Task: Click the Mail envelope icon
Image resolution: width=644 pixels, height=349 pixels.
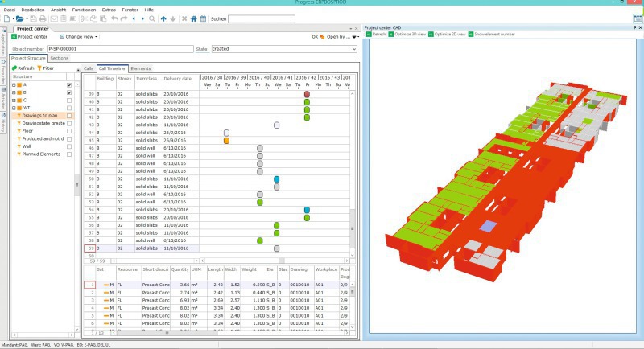Action: tap(54, 18)
